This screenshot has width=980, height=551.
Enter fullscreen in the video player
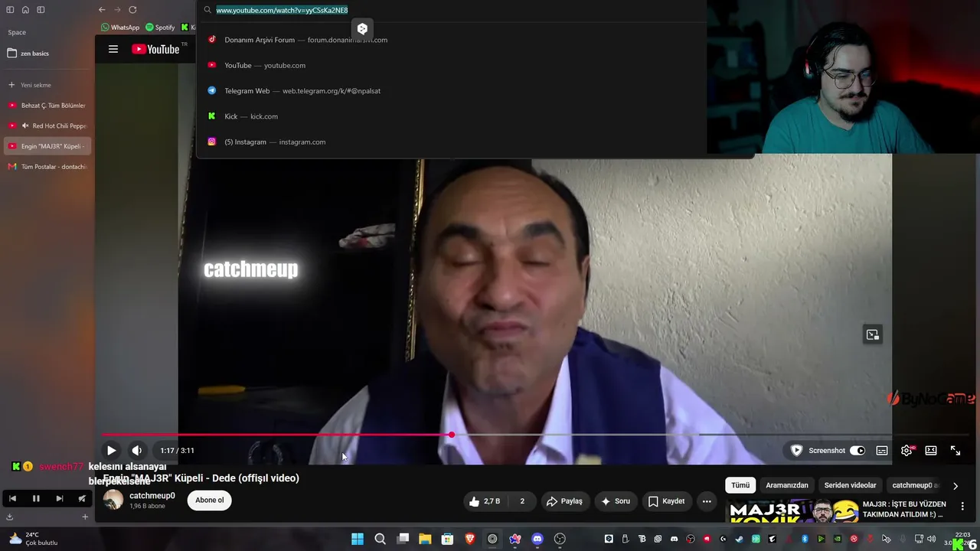click(955, 451)
